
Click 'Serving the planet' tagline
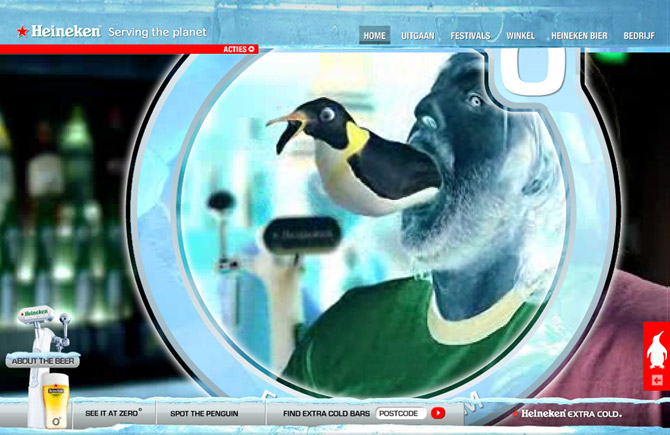point(157,32)
